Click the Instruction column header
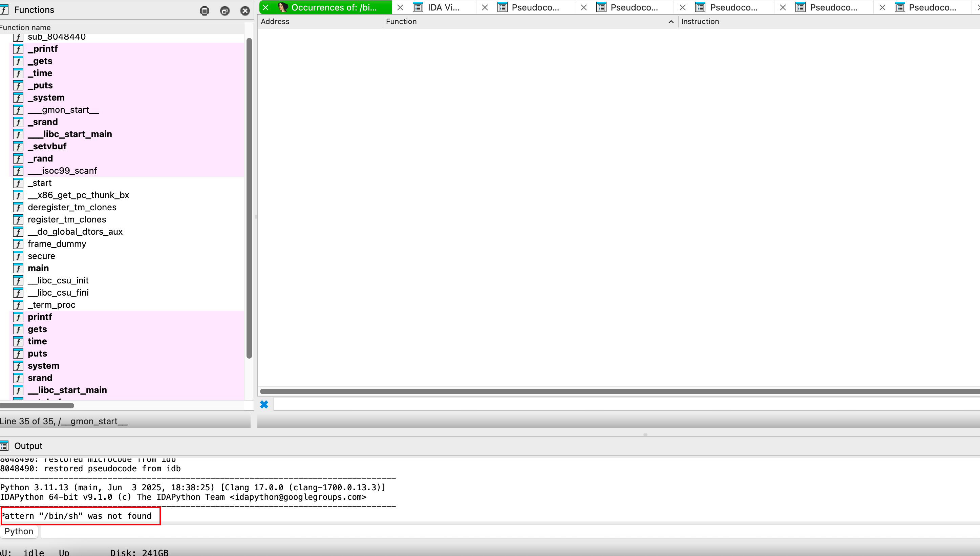Screen dimensions: 980x556 (x=699, y=22)
